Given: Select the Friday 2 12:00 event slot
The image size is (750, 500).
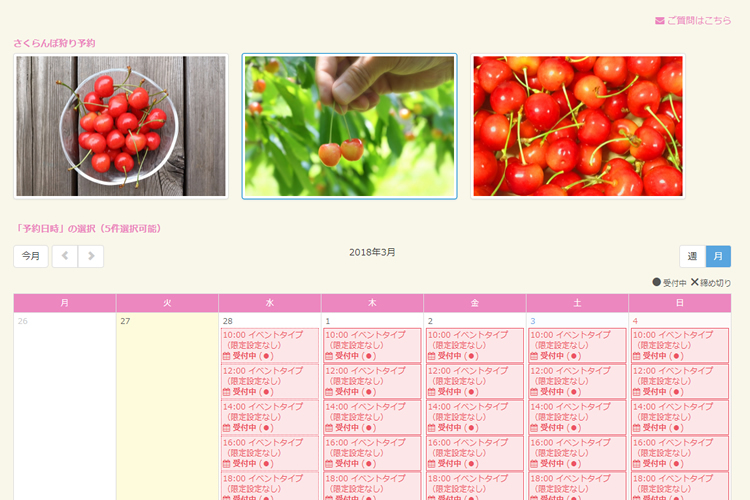Looking at the screenshot, I should pos(475,381).
